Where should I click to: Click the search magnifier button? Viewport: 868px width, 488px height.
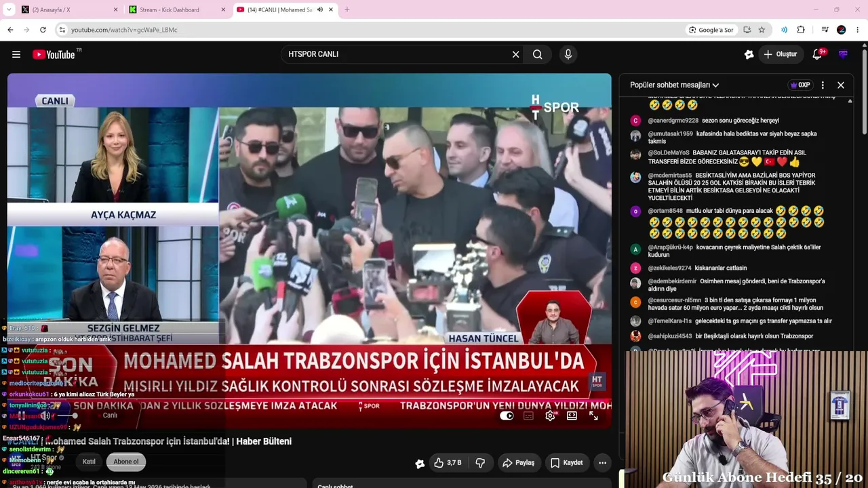tap(538, 54)
